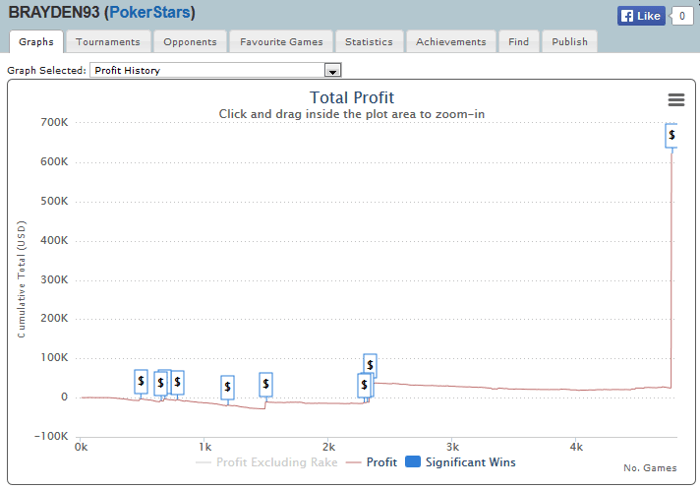This screenshot has height=489, width=700.
Task: Click the Facebook like count bubble
Action: tap(682, 16)
